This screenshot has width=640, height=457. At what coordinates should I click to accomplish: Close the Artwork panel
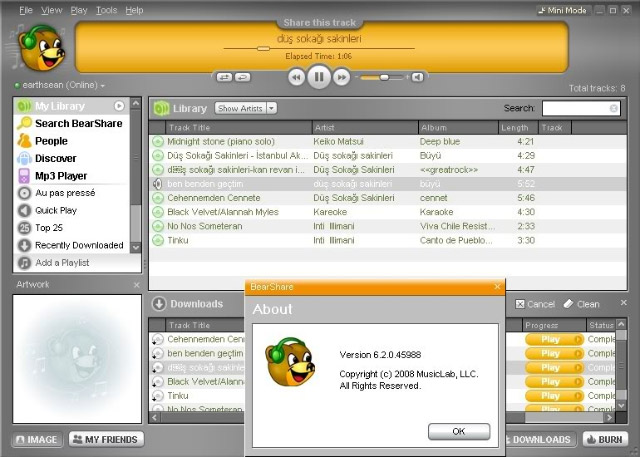pyautogui.click(x=136, y=285)
